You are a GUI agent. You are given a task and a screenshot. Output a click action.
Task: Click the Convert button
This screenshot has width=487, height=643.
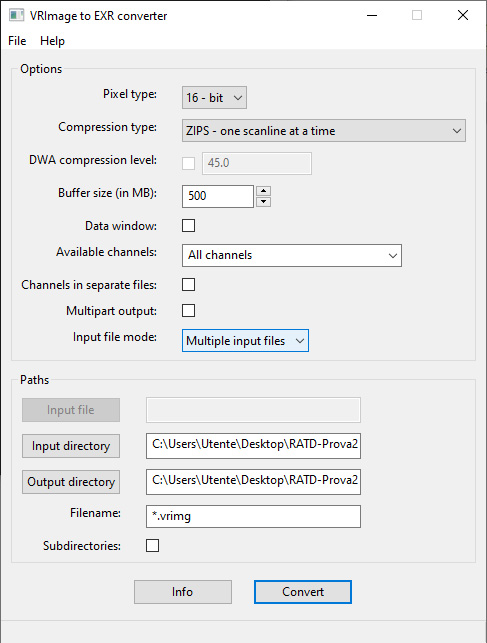click(x=303, y=592)
